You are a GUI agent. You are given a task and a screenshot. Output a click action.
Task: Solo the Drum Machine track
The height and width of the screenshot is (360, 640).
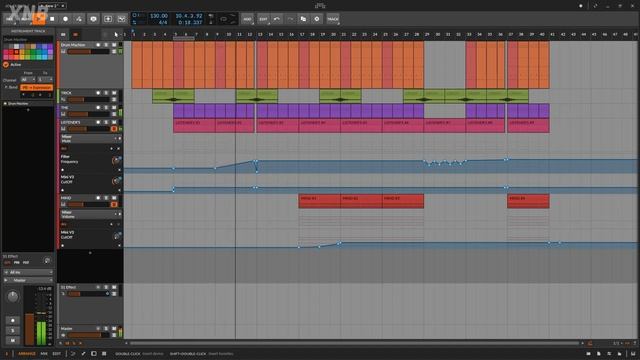point(106,45)
